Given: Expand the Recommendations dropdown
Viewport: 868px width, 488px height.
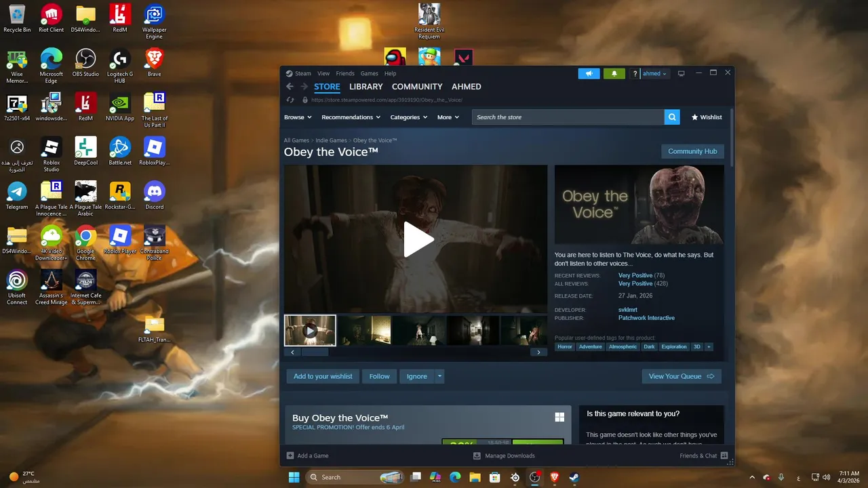Looking at the screenshot, I should [x=351, y=117].
